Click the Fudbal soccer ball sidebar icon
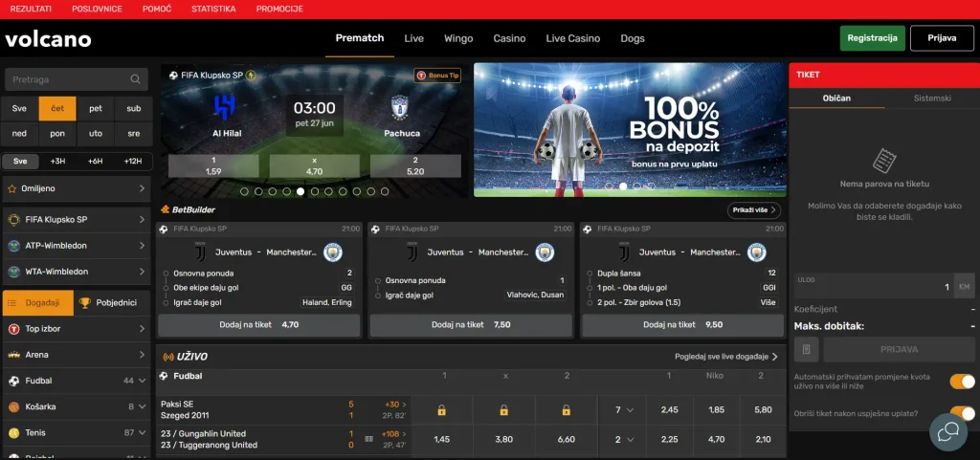 point(13,381)
